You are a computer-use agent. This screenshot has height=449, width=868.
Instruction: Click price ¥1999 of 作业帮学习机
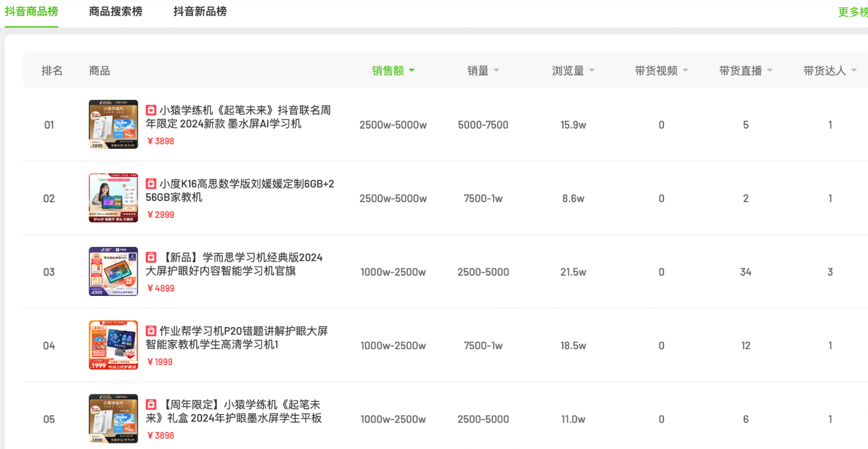point(160,362)
